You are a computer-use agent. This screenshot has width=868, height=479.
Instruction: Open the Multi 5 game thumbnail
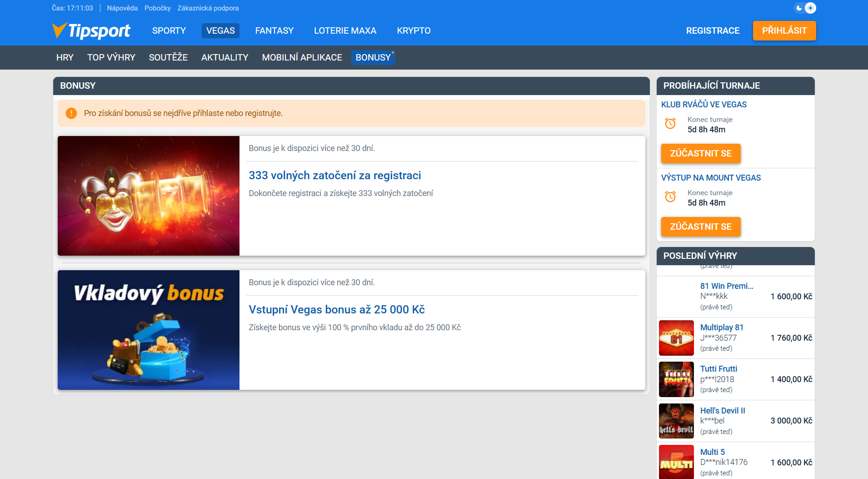[676, 462]
